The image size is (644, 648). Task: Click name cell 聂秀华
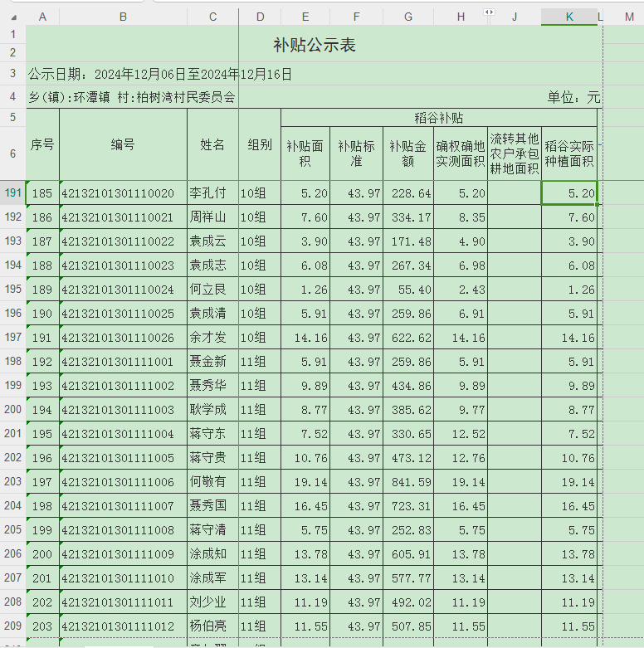point(213,385)
